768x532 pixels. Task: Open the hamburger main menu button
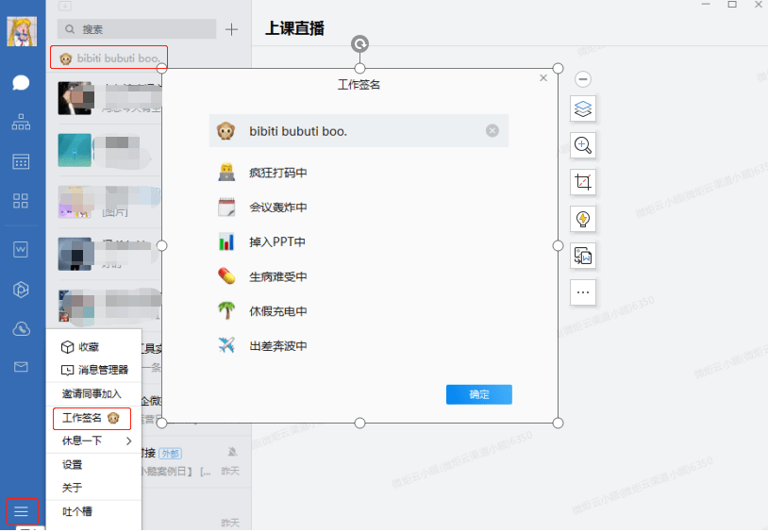point(21,511)
